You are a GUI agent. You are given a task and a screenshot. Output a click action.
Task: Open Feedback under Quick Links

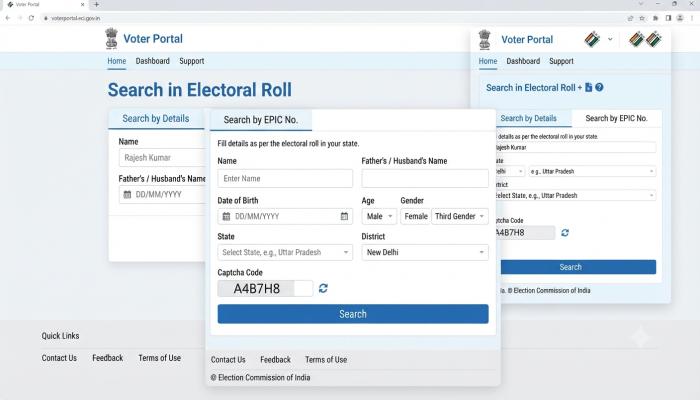[x=108, y=358]
